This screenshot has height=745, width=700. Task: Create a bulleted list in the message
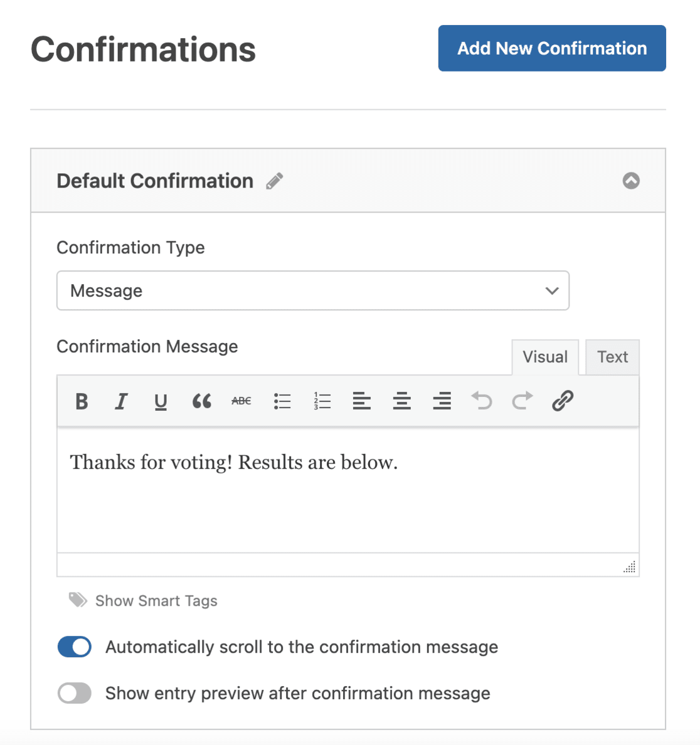coord(282,401)
